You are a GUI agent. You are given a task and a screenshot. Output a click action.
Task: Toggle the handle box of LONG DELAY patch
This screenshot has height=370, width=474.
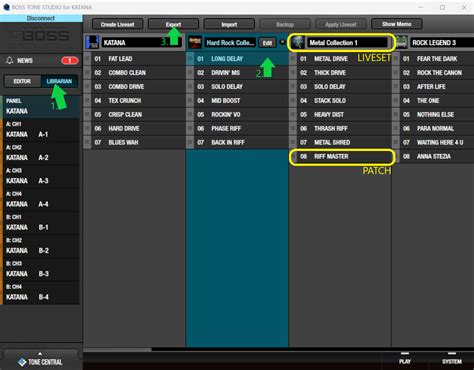pos(190,59)
